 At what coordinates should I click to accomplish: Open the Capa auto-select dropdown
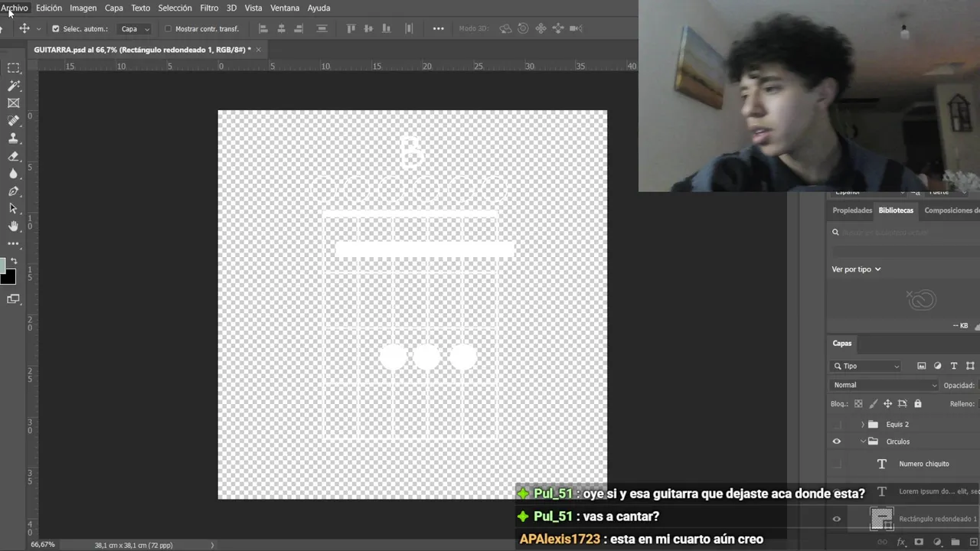(x=136, y=29)
